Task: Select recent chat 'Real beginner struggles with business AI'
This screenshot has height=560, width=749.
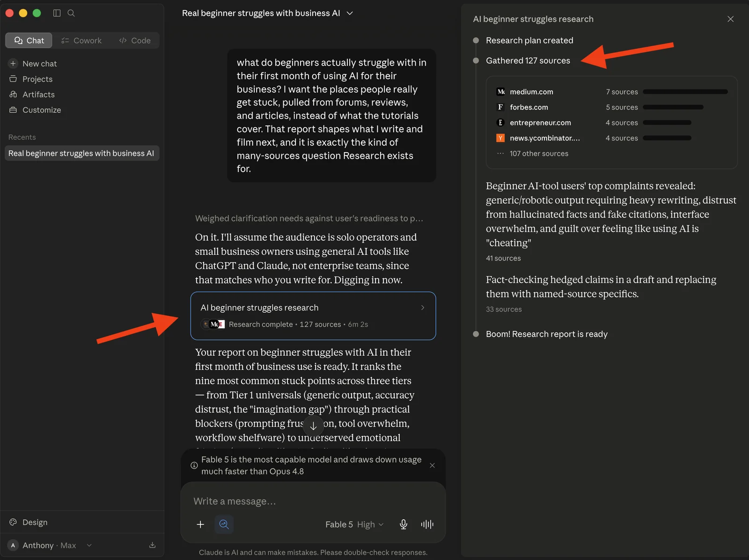Action: pyautogui.click(x=82, y=153)
